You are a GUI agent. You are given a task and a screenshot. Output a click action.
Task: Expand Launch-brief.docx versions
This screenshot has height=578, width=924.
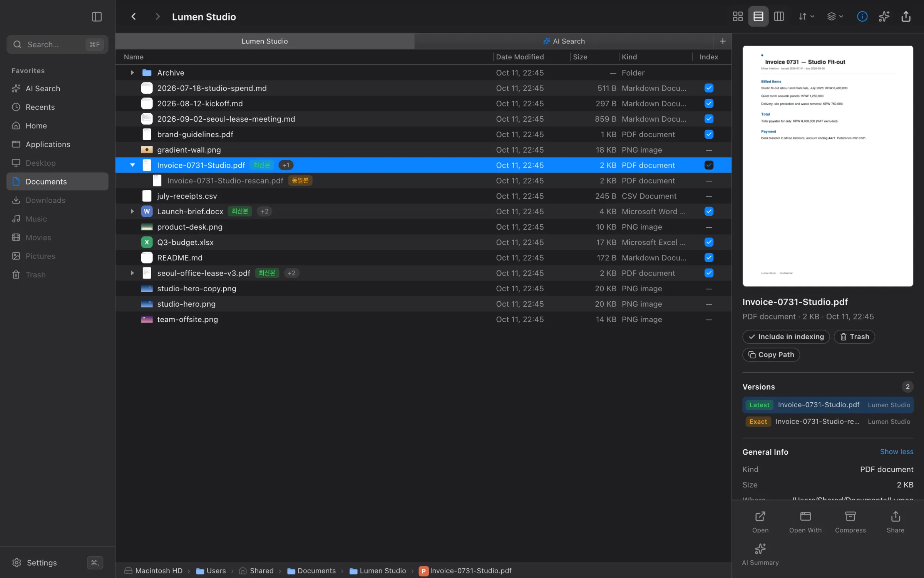point(132,212)
